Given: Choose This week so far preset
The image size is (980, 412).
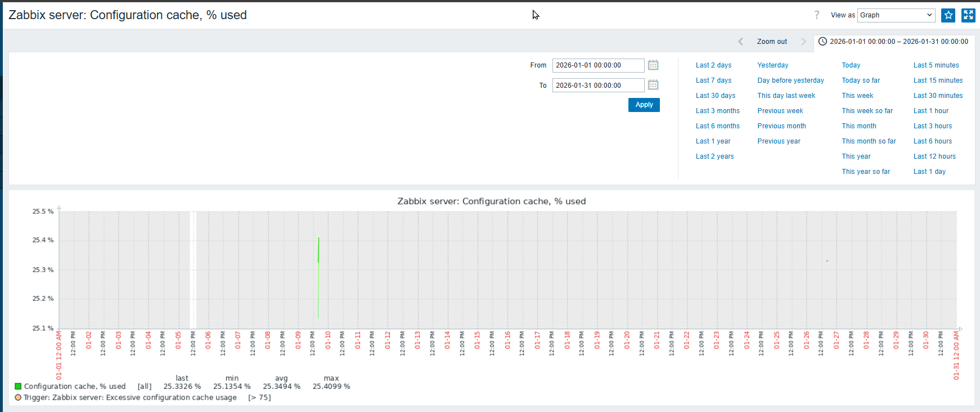Looking at the screenshot, I should tap(867, 111).
